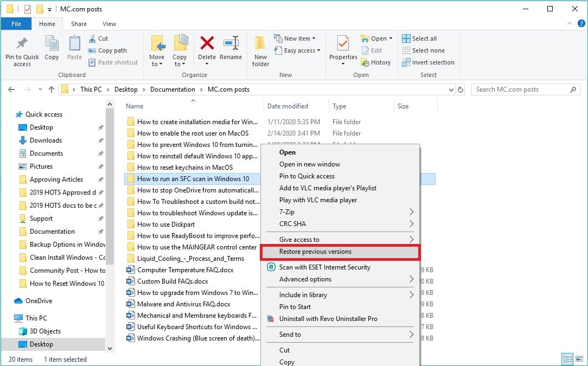Click the Copy ribbon icon
The height and width of the screenshot is (366, 588).
click(52, 43)
